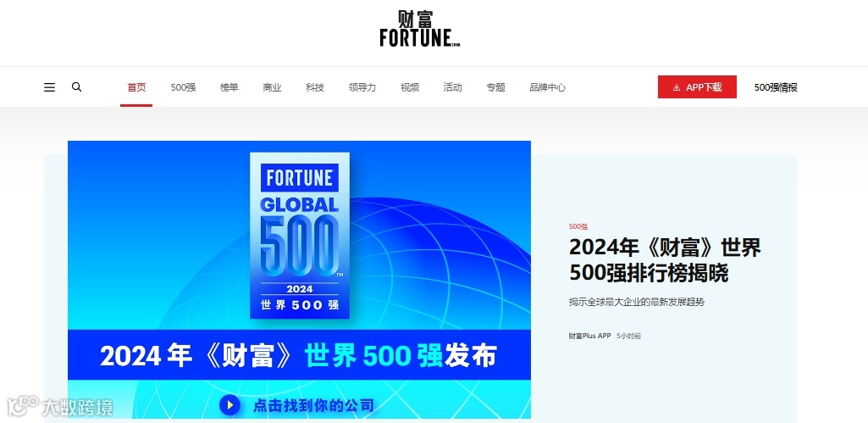Open the 商业 section
The image size is (868, 423).
tap(273, 87)
